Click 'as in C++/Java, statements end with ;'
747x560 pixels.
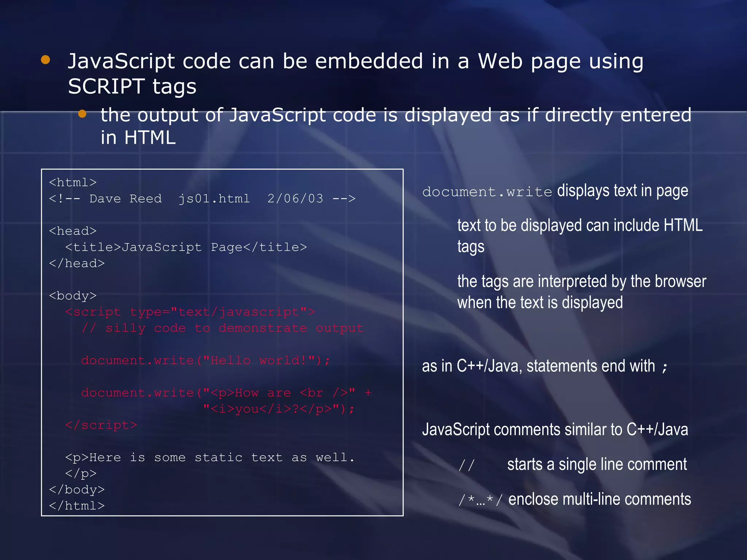point(545,366)
